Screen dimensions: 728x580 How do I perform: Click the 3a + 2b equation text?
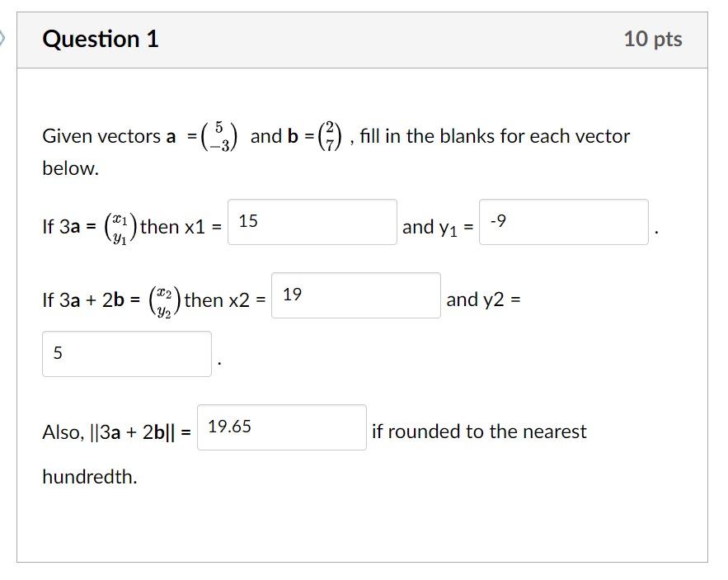point(91,298)
